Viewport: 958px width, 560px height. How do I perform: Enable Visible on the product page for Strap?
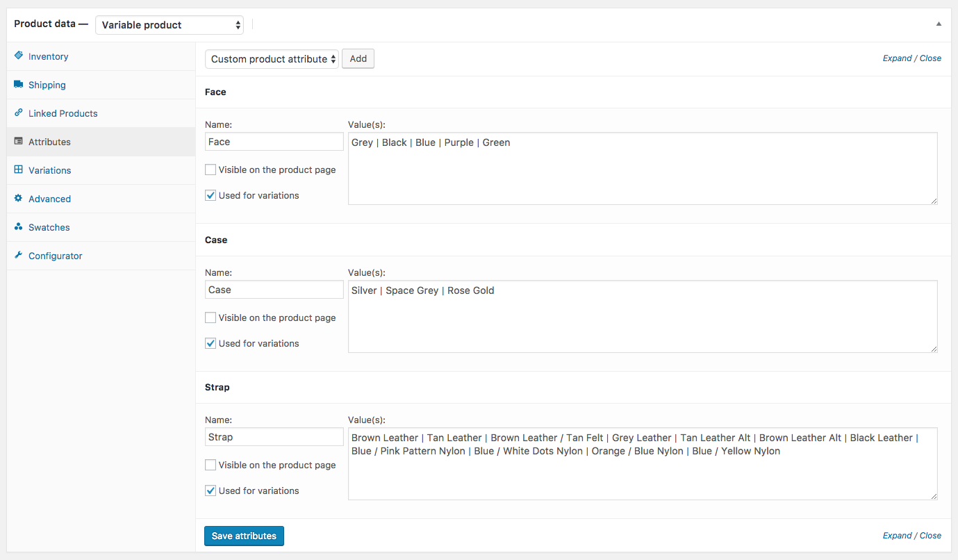(x=210, y=464)
